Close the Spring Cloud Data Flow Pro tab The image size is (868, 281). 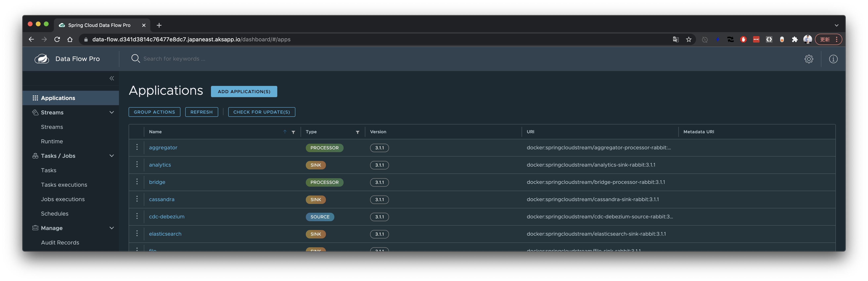144,25
